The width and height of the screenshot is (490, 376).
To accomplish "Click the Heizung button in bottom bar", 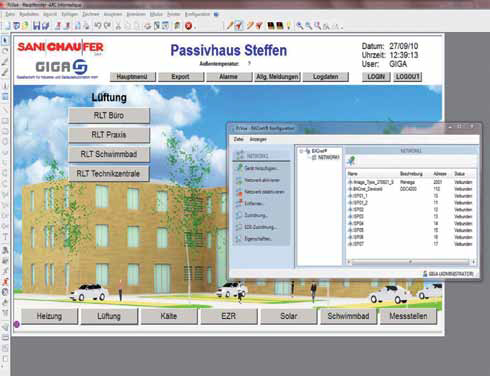I will (x=49, y=316).
